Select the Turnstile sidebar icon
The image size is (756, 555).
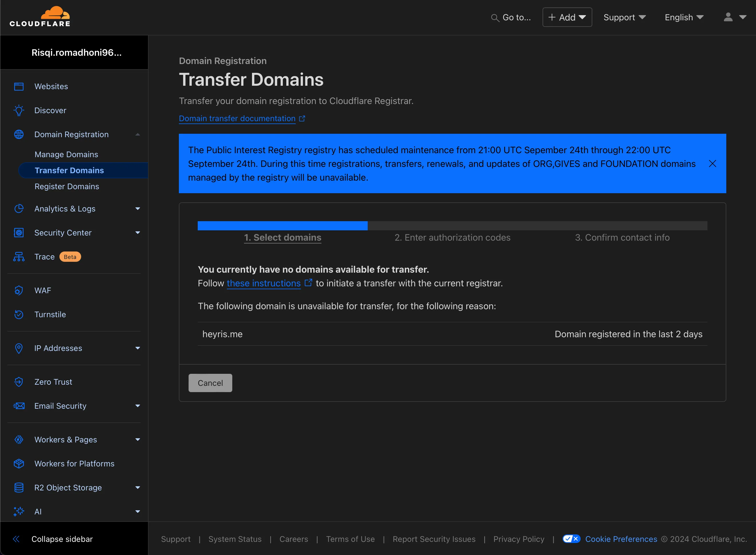pos(19,314)
